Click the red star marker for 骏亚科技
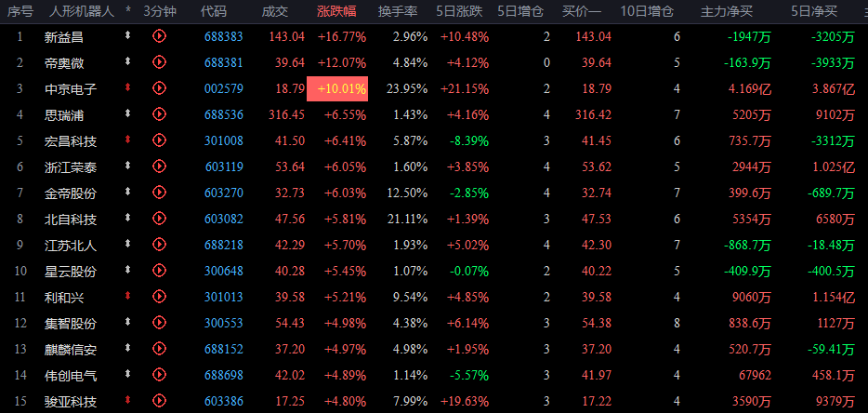 point(128,399)
